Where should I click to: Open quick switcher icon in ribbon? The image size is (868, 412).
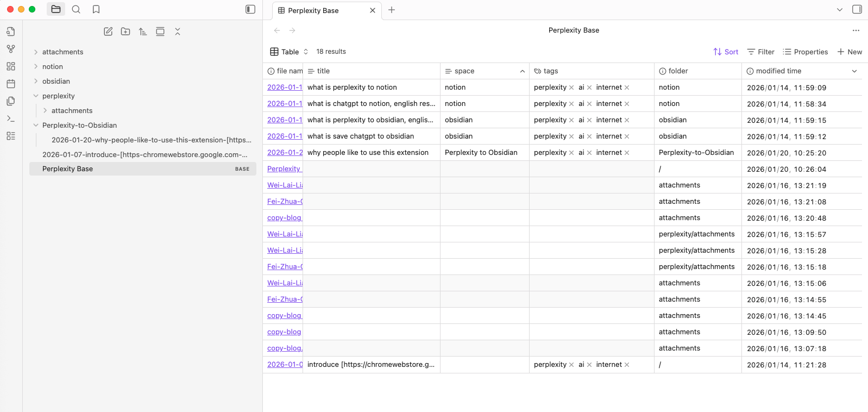[11, 32]
